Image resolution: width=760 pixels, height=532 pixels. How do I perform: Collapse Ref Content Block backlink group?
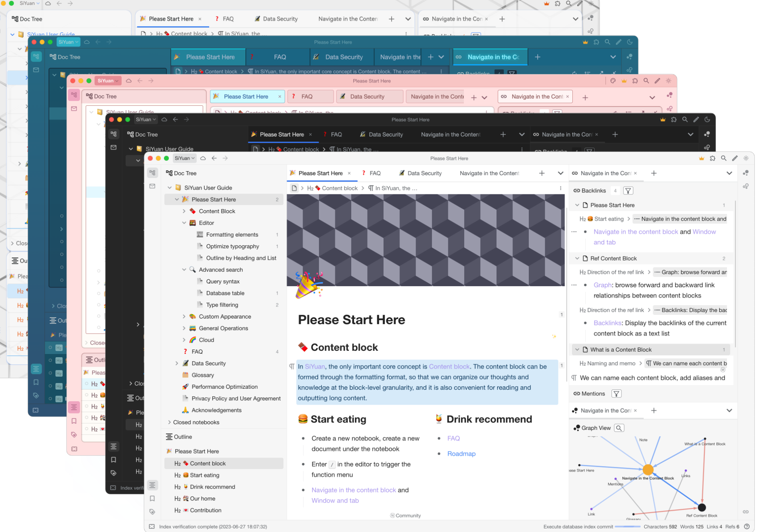click(x=577, y=259)
